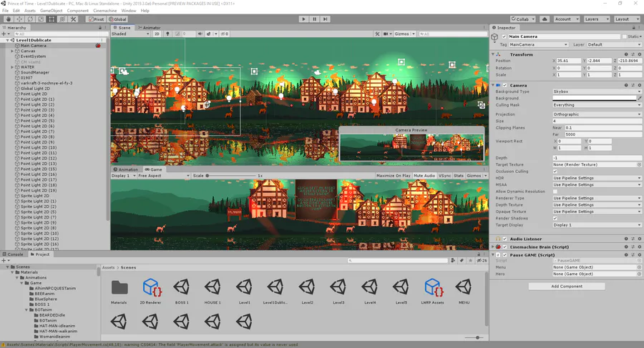Select the Move tool in toolbar

[x=19, y=19]
